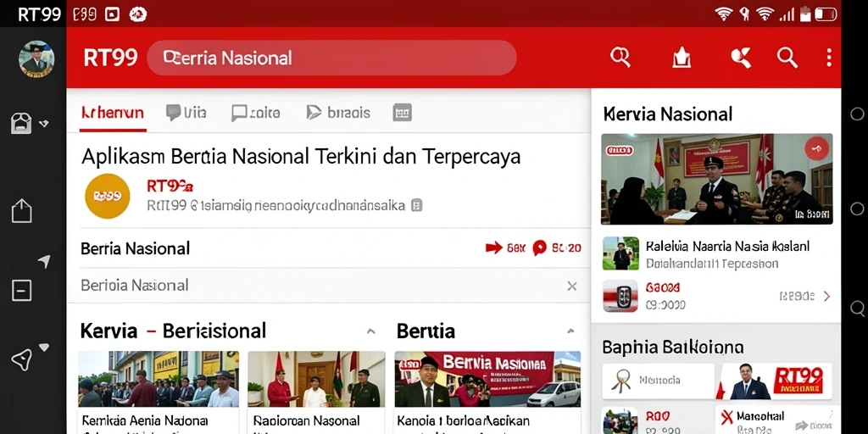Image resolution: width=868 pixels, height=434 pixels.
Task: Expand the arrow next to the tray icon
Action: tap(44, 124)
